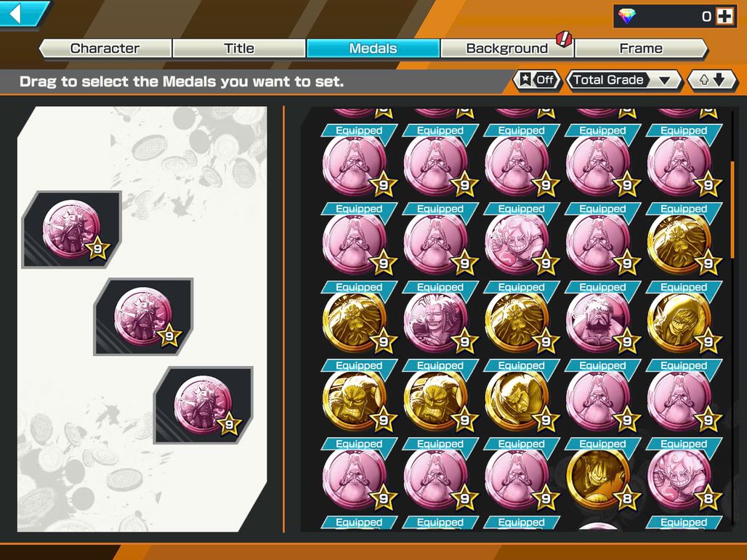Screen dimensions: 747x560
Task: Select the top equipped medal slot
Action: click(x=72, y=230)
